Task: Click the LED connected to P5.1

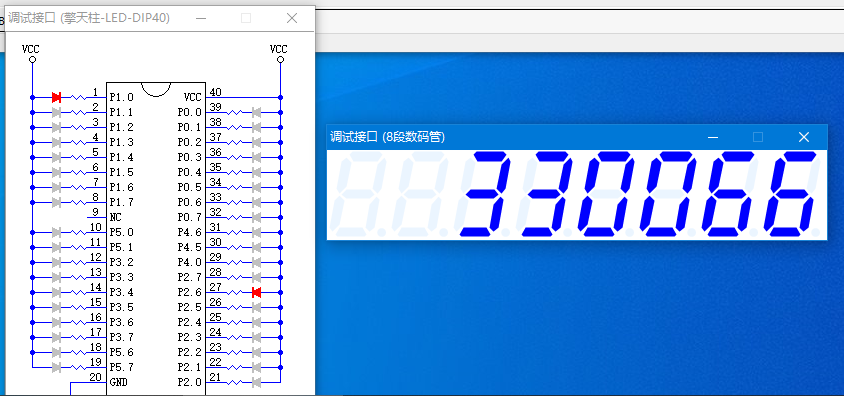Action: (57, 248)
